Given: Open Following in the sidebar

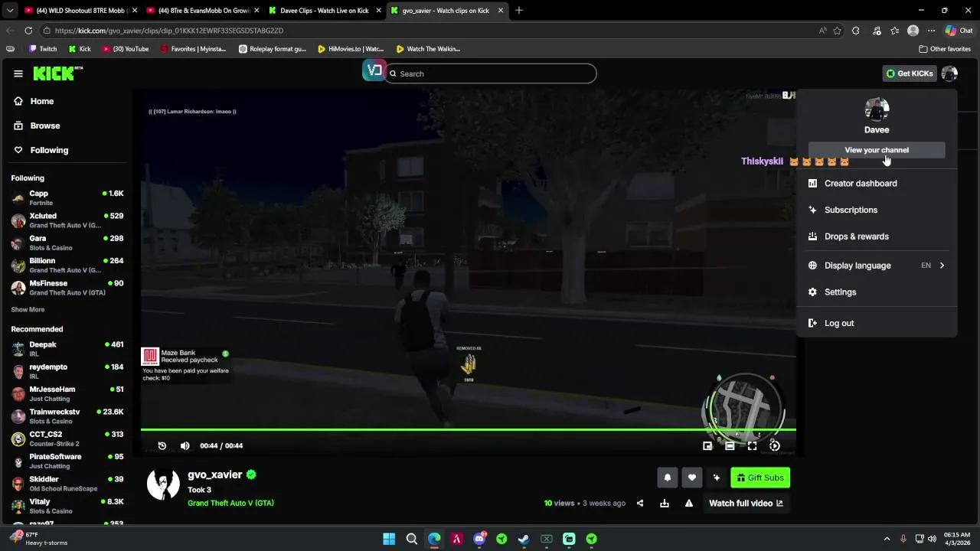Looking at the screenshot, I should click(x=49, y=150).
